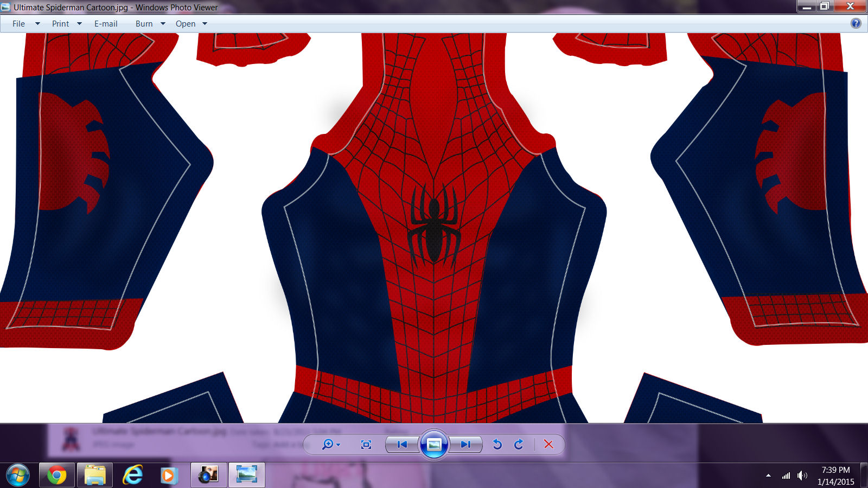The width and height of the screenshot is (868, 488).
Task: Rotate the image clockwise
Action: [519, 445]
